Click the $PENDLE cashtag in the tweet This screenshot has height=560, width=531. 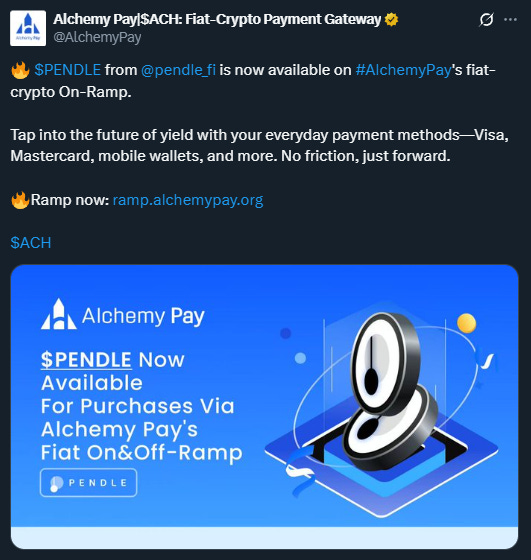[67, 70]
